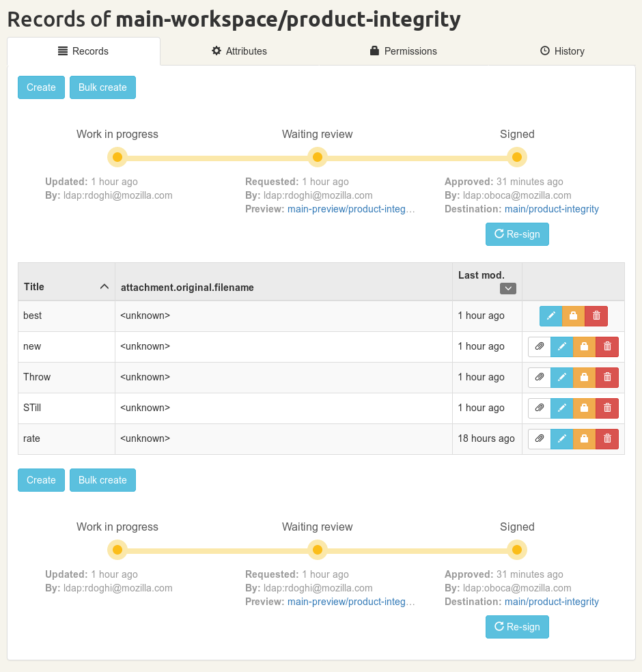The image size is (642, 672).
Task: Switch to the History tab
Action: [562, 51]
